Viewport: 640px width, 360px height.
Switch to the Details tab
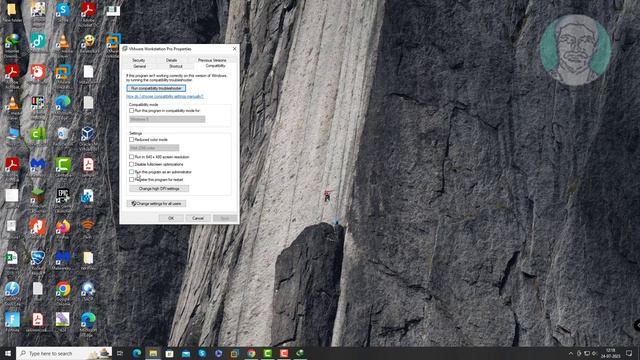(x=171, y=60)
